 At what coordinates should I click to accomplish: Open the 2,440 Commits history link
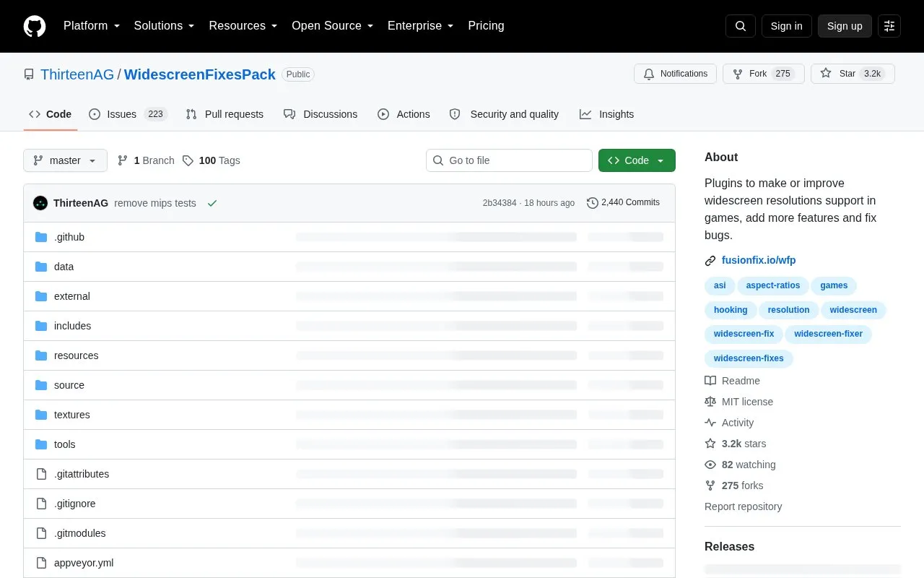coord(623,203)
